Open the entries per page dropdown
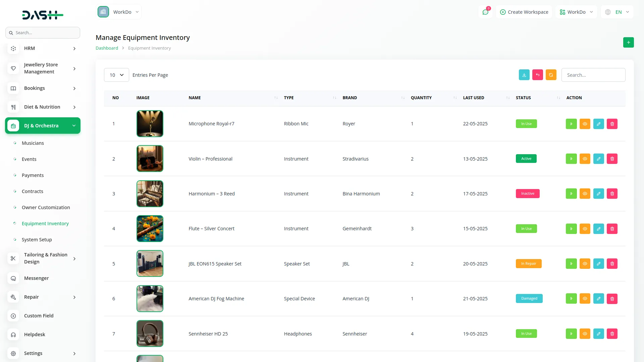The width and height of the screenshot is (644, 362). click(x=116, y=75)
